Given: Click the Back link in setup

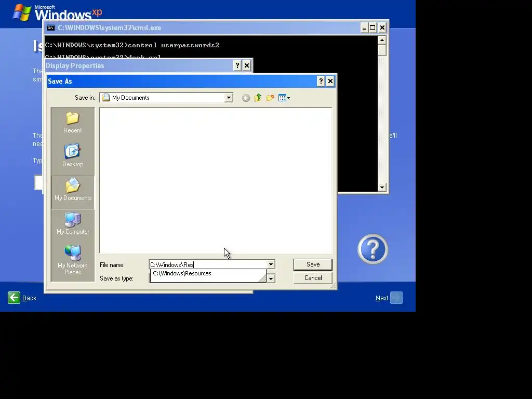Looking at the screenshot, I should pyautogui.click(x=29, y=298).
